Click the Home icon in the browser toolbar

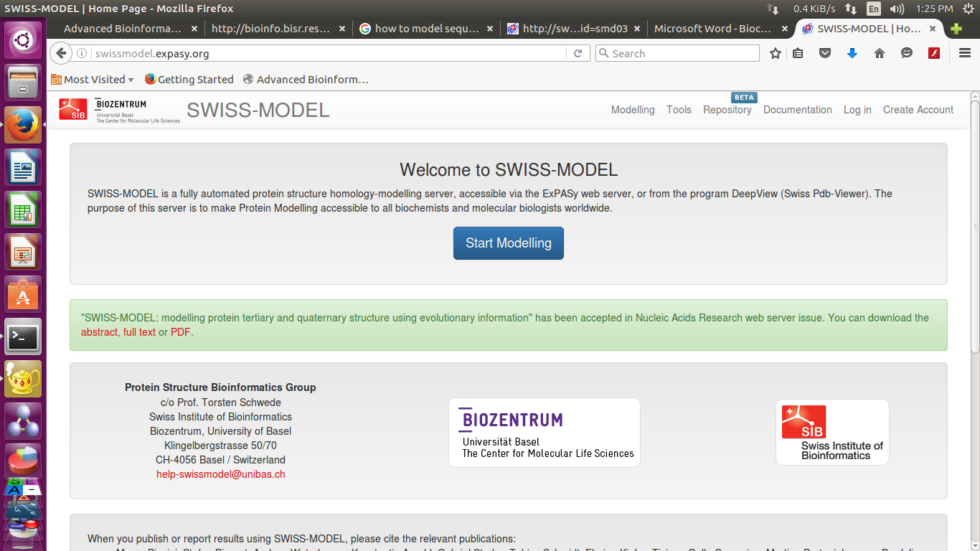pos(879,53)
